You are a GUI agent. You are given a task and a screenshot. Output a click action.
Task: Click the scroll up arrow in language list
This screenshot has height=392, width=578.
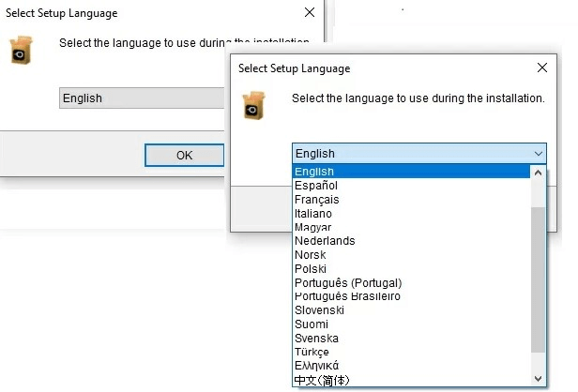click(538, 173)
